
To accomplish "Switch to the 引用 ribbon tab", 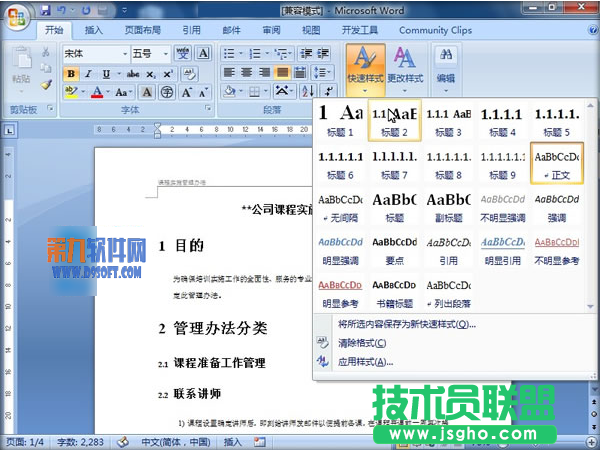I will [x=191, y=30].
